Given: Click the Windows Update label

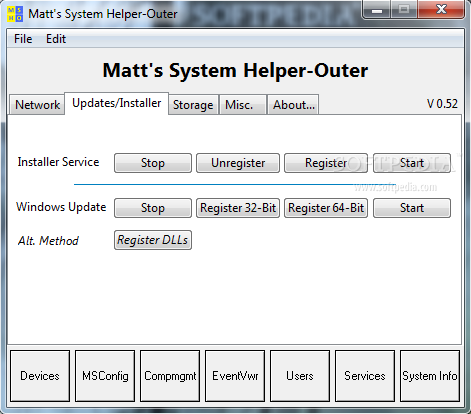Looking at the screenshot, I should pos(61,207).
